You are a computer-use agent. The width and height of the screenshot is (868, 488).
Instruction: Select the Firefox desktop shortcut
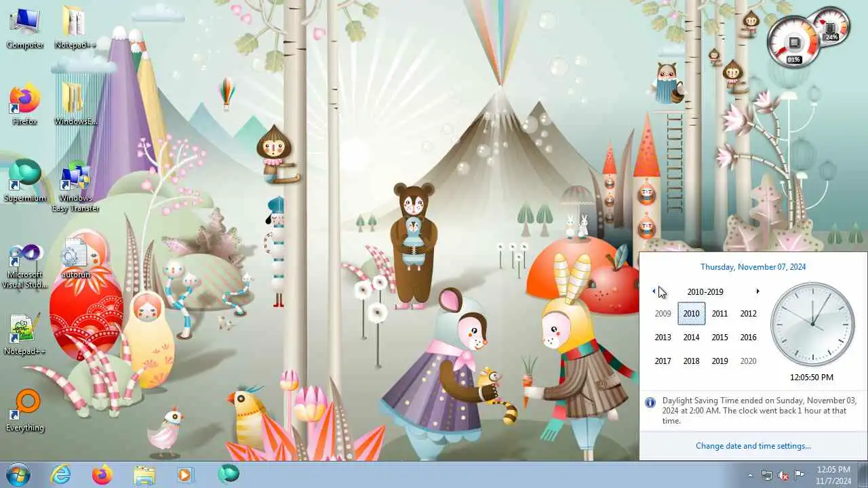click(x=25, y=106)
